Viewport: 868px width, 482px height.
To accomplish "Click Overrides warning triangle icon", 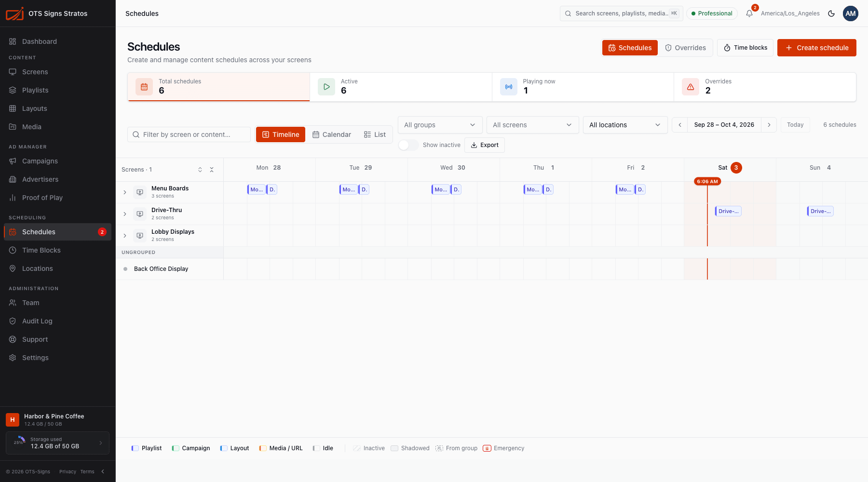I will [691, 87].
